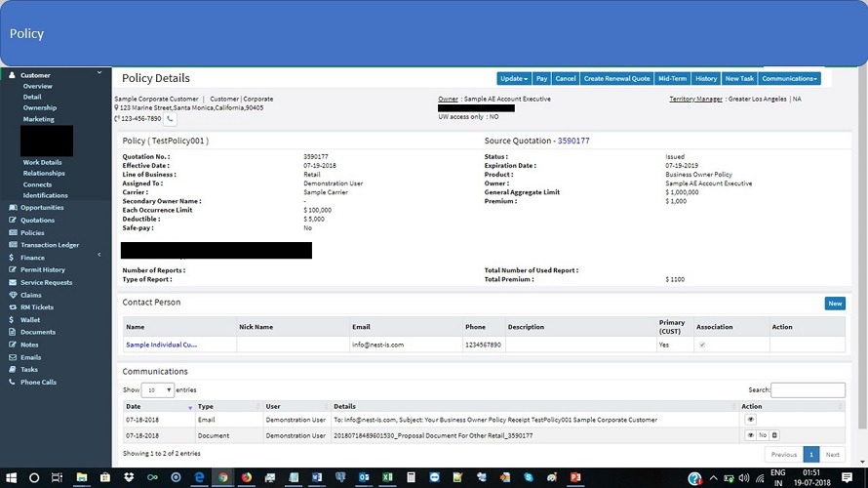The width and height of the screenshot is (868, 488).
Task: View the Email communication via eye icon
Action: click(750, 420)
